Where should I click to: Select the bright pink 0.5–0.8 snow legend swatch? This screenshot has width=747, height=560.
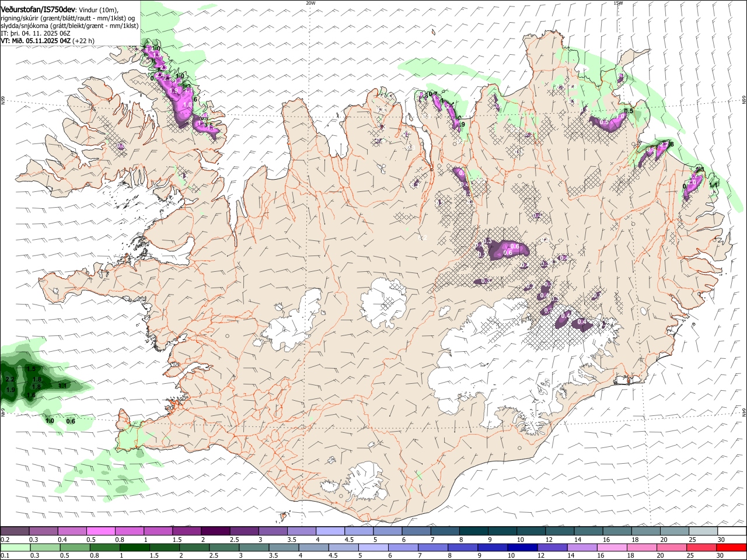101,531
